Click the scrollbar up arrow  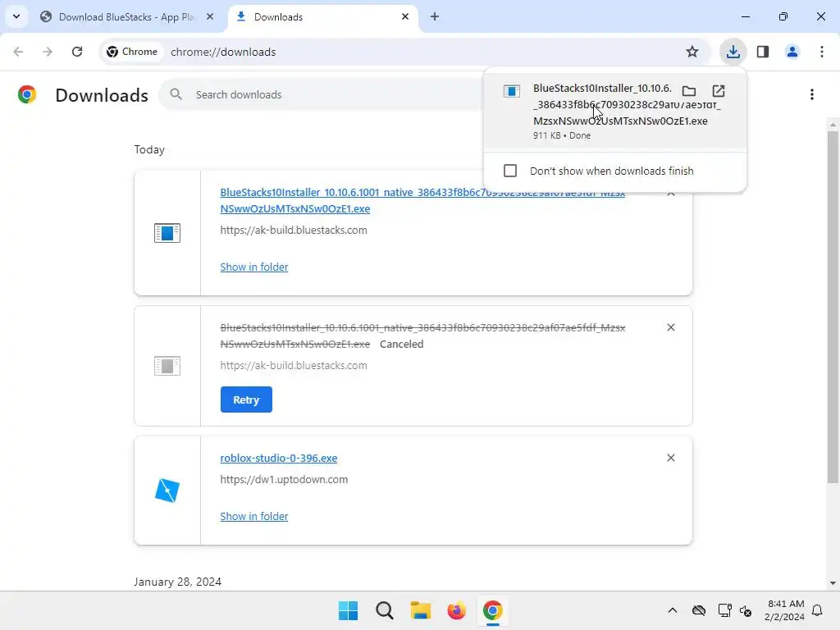tap(833, 125)
